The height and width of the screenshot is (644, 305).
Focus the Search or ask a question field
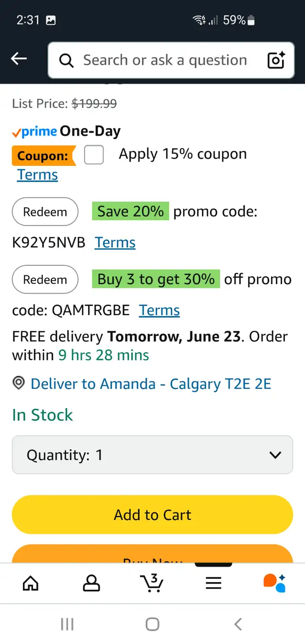(164, 60)
